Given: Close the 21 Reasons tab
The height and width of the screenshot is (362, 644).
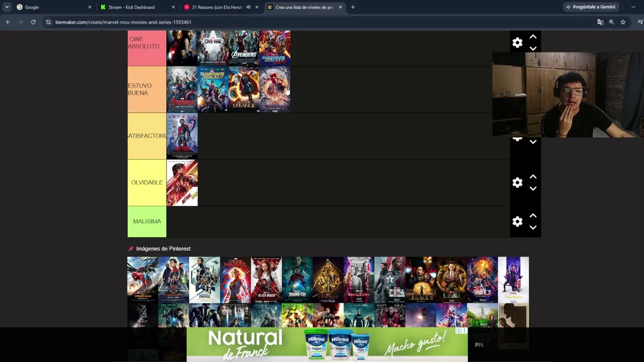Looking at the screenshot, I should 257,7.
